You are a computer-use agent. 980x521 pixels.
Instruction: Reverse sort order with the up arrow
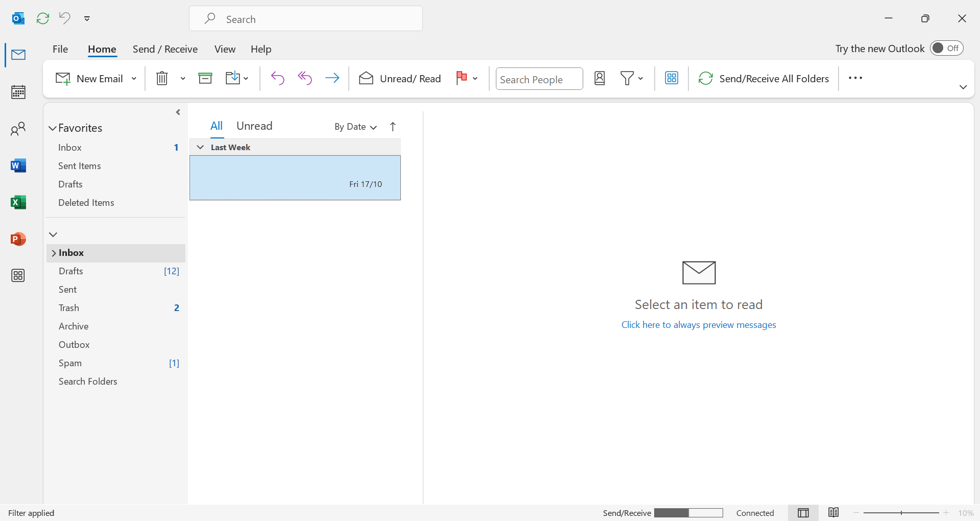(x=393, y=127)
